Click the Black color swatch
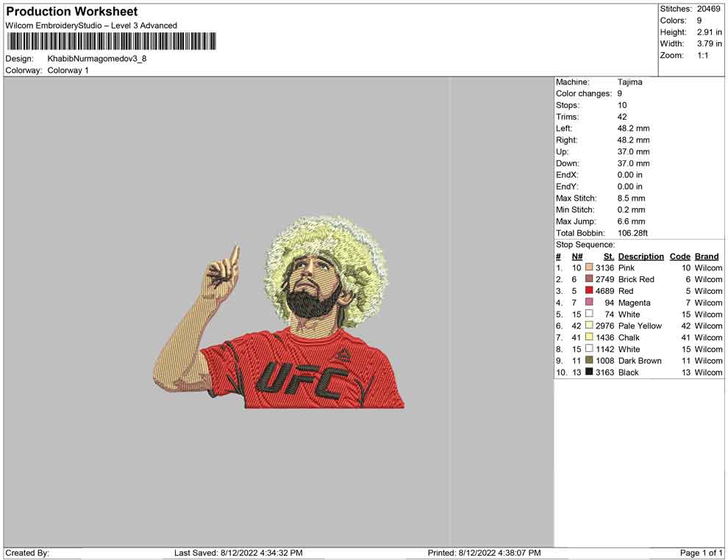This screenshot has height=560, width=728. coord(589,372)
